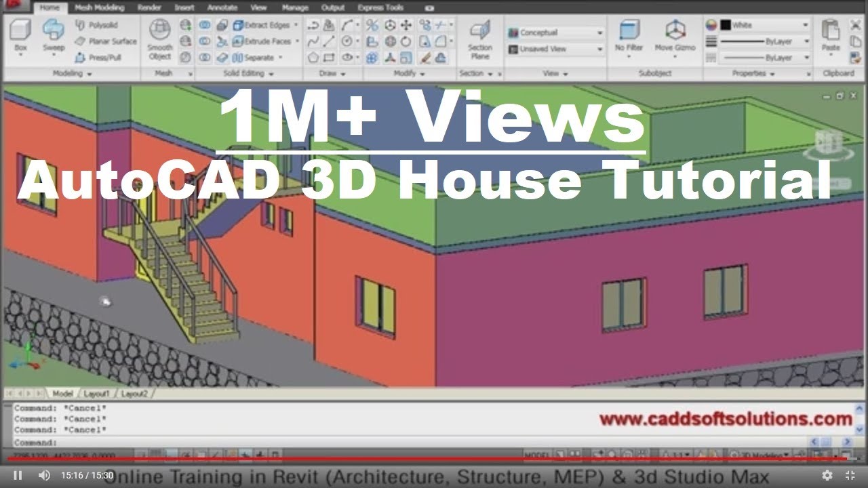Screen dimensions: 868x488
Task: Choose the Polysolid tool
Action: [x=96, y=25]
